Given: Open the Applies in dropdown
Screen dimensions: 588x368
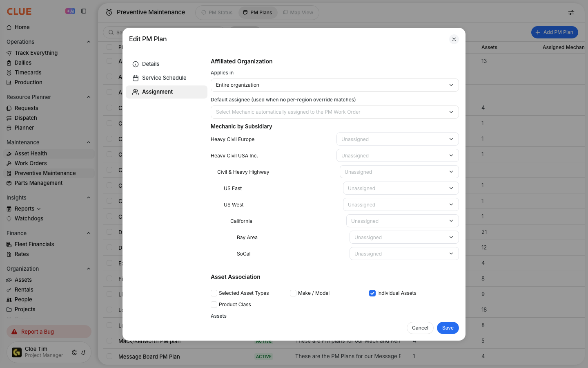Looking at the screenshot, I should pyautogui.click(x=335, y=85).
